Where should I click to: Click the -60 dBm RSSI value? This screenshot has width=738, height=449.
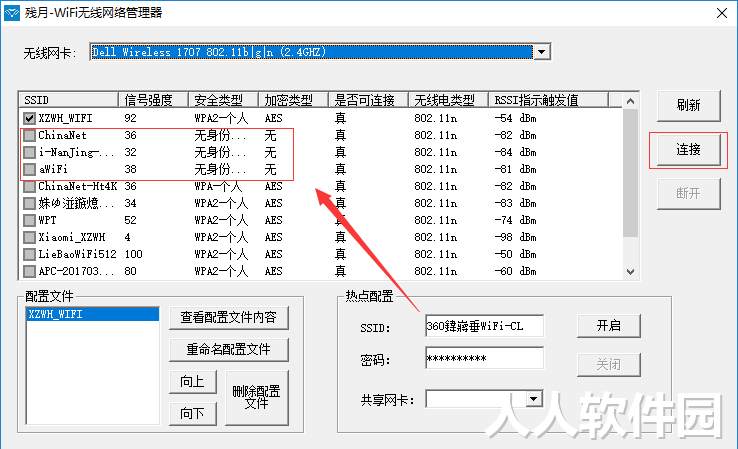515,271
